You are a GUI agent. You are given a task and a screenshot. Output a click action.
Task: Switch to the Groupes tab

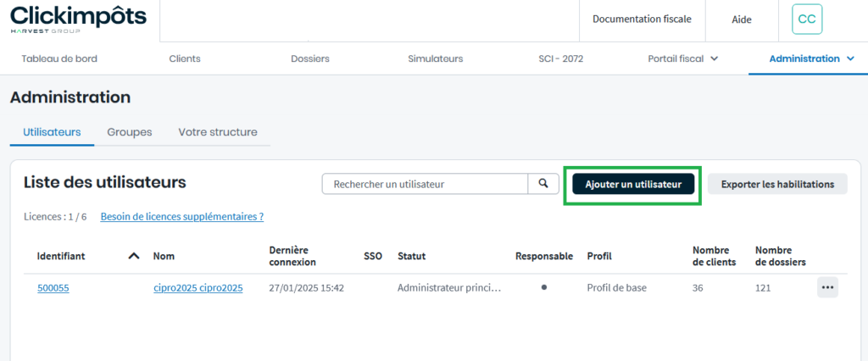(129, 132)
